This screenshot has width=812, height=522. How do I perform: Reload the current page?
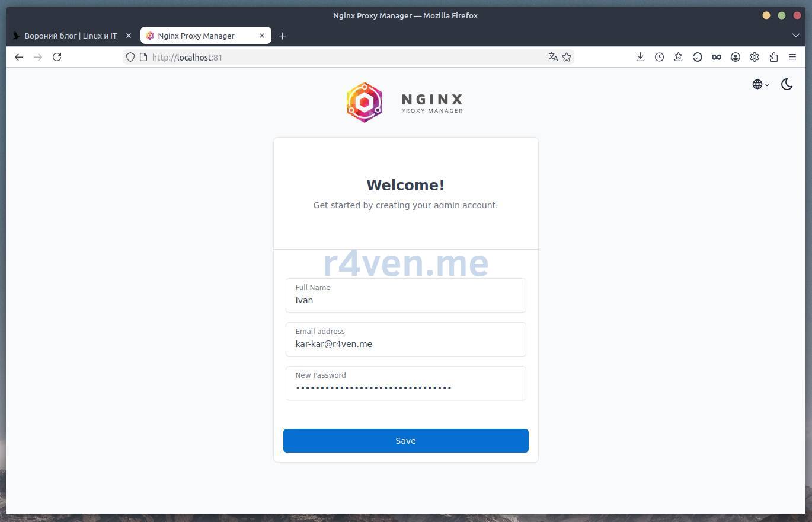pos(57,57)
